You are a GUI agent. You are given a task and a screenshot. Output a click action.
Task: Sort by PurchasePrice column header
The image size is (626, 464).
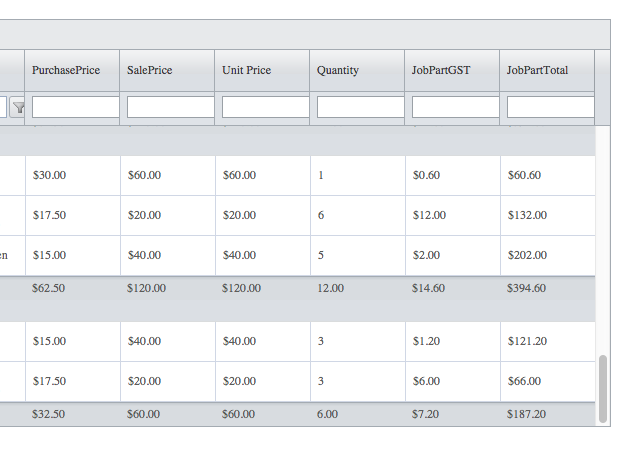[72, 71]
